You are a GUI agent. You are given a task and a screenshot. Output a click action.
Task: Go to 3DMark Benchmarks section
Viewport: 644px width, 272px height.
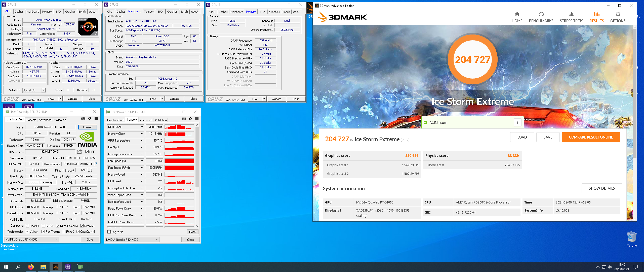click(541, 17)
